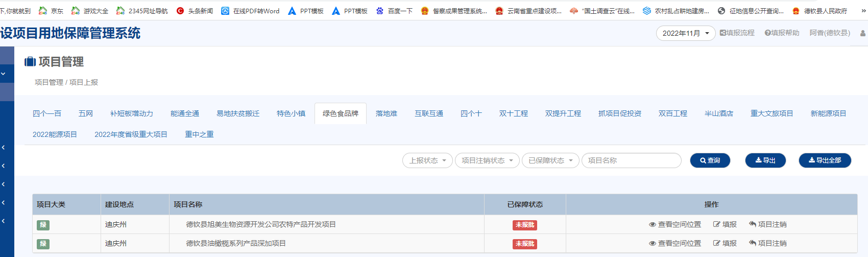This screenshot has width=868, height=257.
Task: Click the 未报批 status badge for 油橄榄 project
Action: pyautogui.click(x=524, y=244)
